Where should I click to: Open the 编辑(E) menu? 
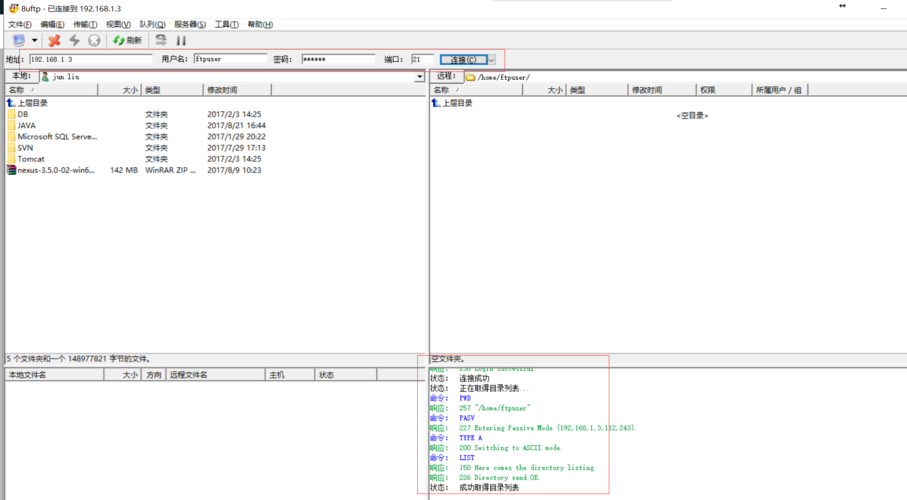point(52,24)
